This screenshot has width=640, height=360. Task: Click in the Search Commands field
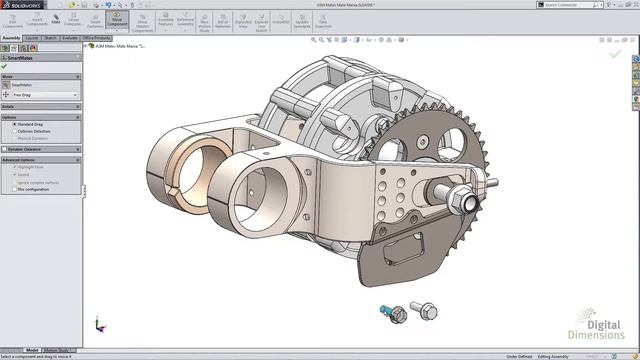pyautogui.click(x=569, y=5)
